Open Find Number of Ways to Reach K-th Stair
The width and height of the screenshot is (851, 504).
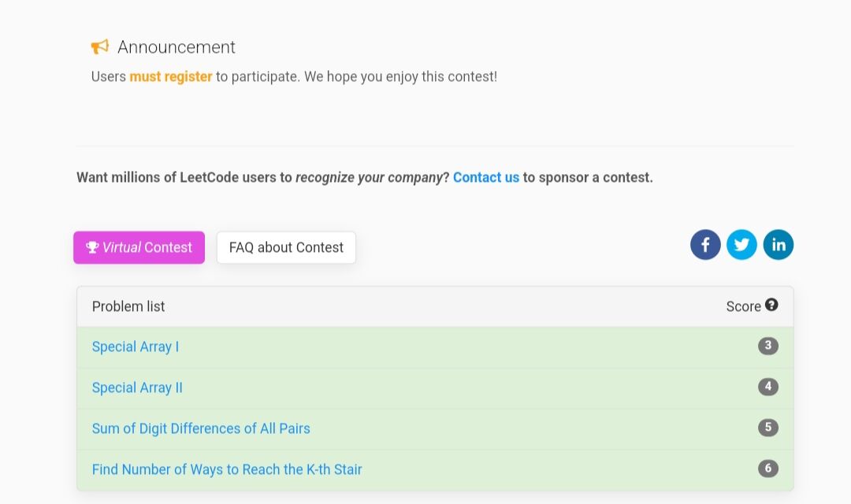227,469
